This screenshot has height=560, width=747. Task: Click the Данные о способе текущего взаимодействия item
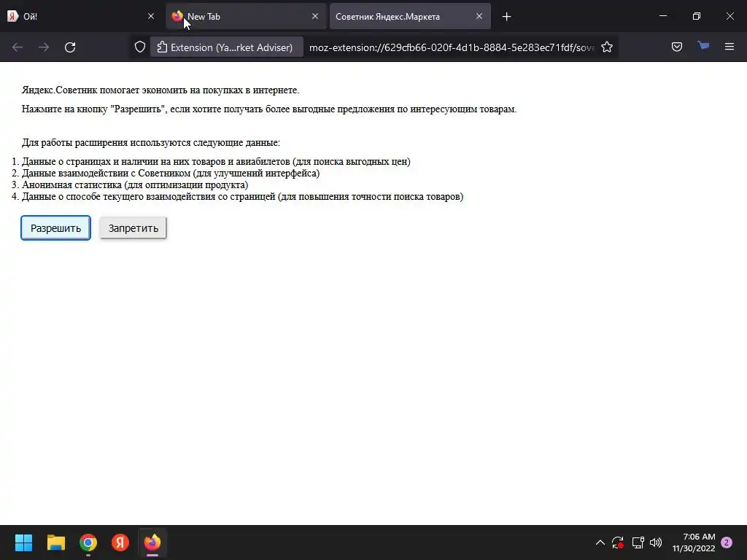242,196
